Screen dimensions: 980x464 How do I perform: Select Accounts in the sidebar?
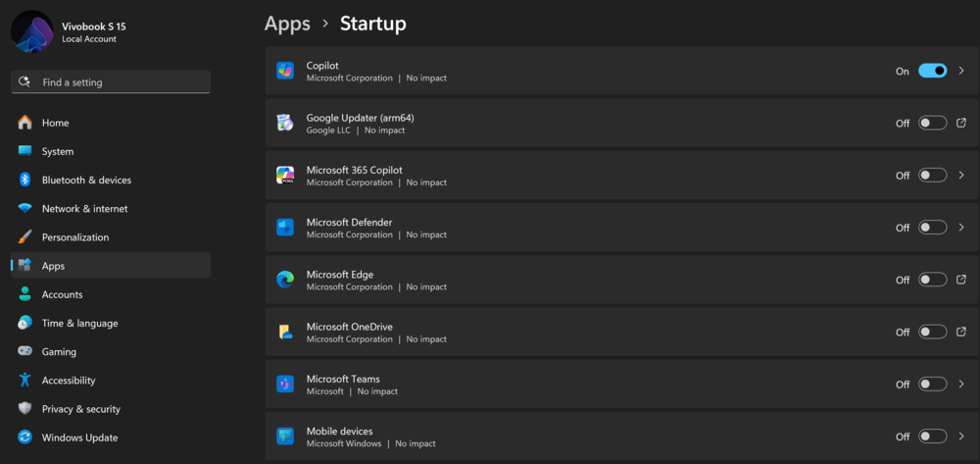(111, 294)
